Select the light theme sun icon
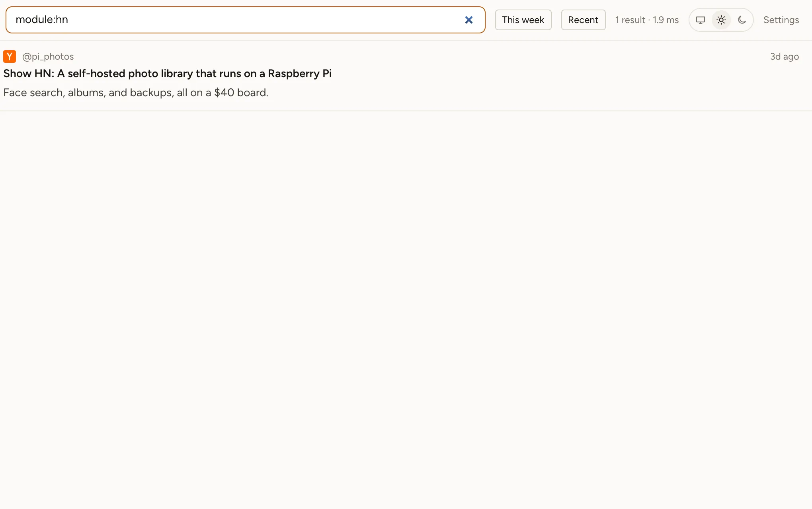This screenshot has height=509, width=812. [x=721, y=20]
